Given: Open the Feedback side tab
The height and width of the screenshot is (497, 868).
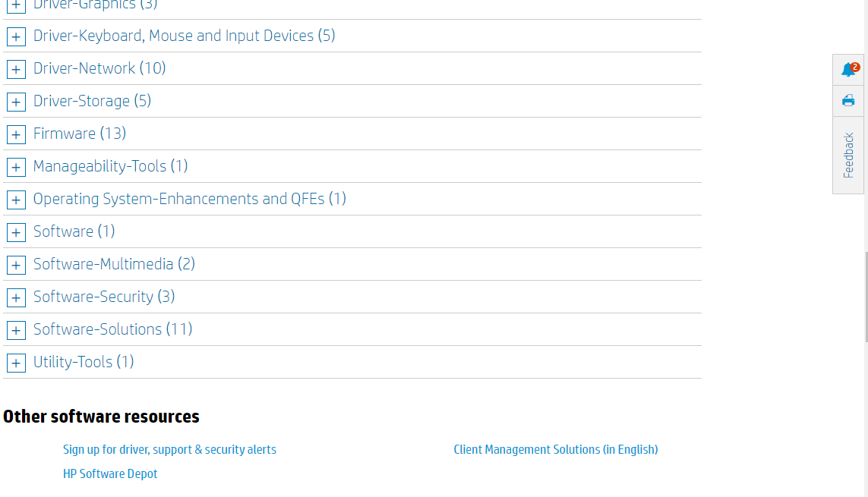Looking at the screenshot, I should click(848, 156).
